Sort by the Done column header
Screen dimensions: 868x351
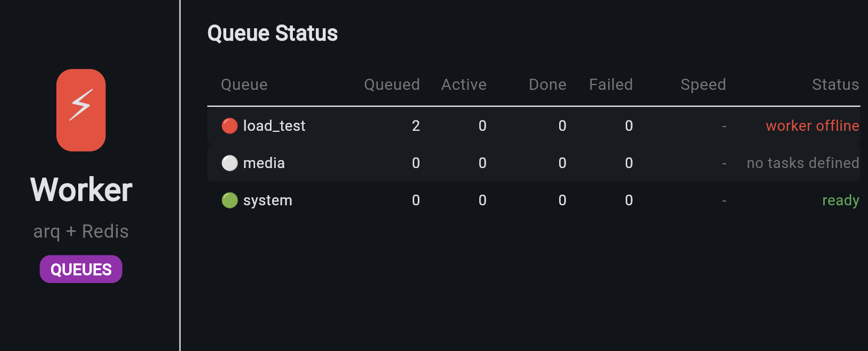(x=547, y=85)
